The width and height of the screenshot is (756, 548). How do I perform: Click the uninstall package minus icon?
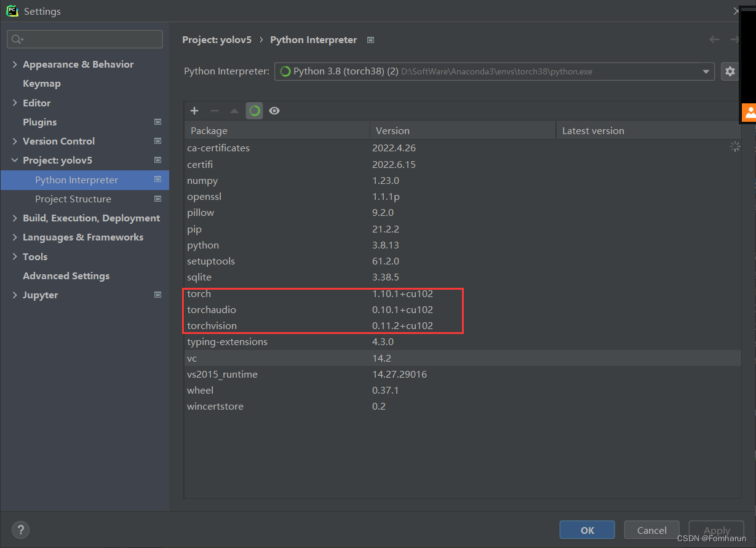coord(215,111)
